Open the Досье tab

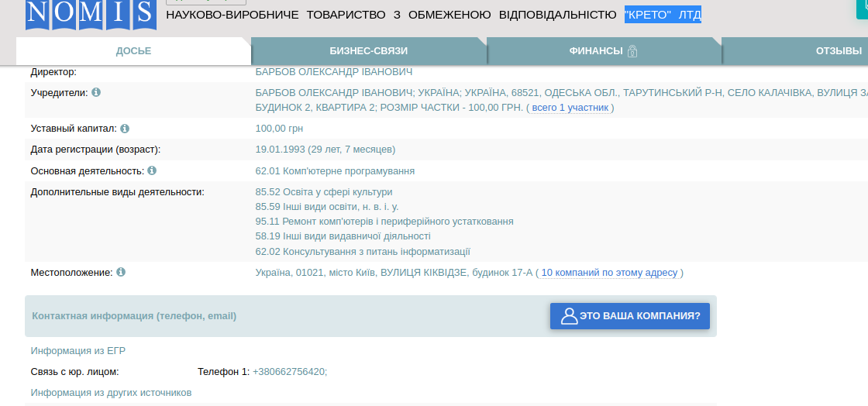pyautogui.click(x=133, y=51)
